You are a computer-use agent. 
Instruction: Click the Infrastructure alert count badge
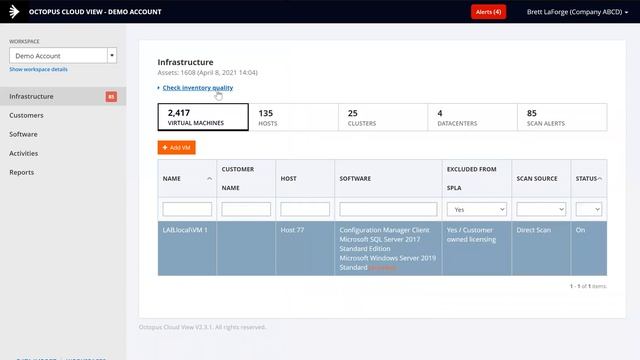pos(111,96)
